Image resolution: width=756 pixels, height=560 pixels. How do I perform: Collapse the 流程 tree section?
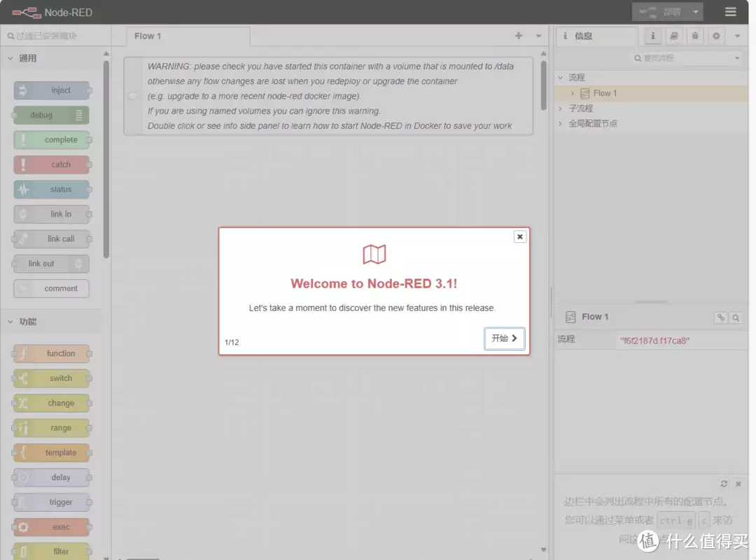coord(560,77)
